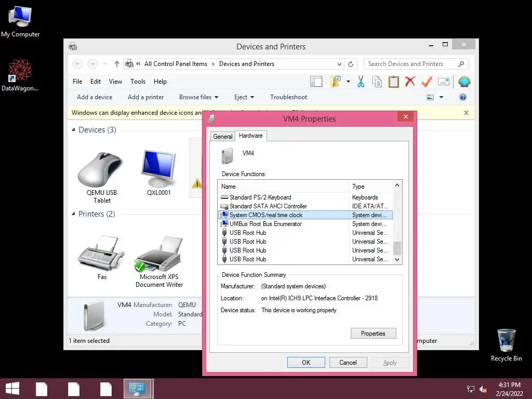This screenshot has width=532, height=399.
Task: Open the Recycle Bin on desktop
Action: pyautogui.click(x=506, y=345)
